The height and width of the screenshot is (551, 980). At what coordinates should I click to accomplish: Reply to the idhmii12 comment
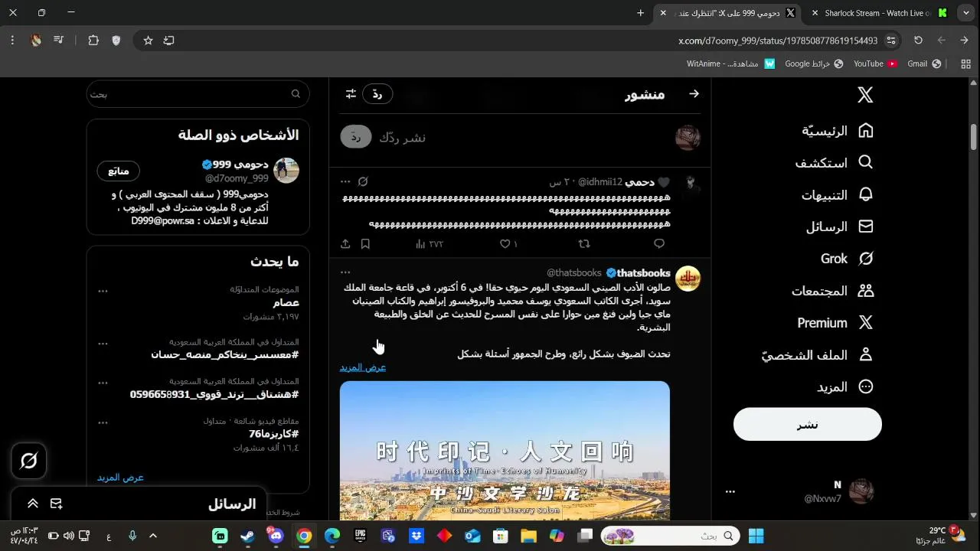click(x=659, y=244)
